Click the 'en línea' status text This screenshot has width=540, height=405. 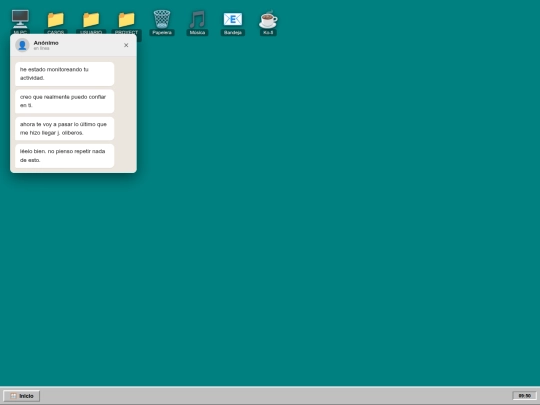[x=41, y=49]
